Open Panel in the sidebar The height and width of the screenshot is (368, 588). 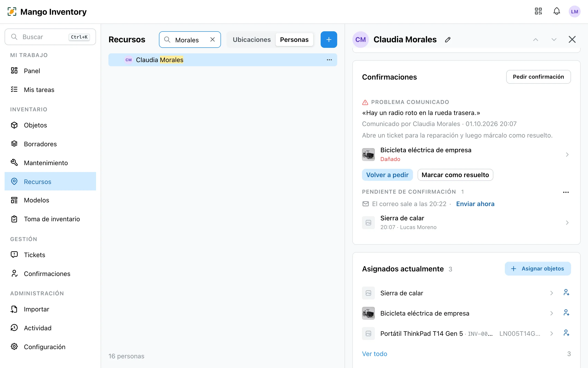[50, 71]
